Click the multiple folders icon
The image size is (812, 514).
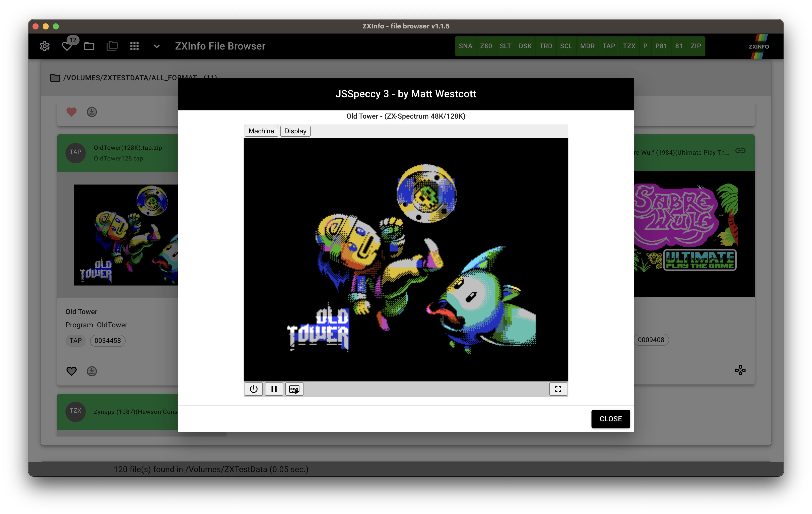point(112,46)
